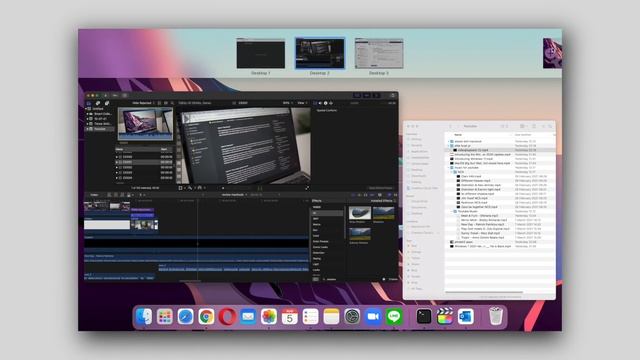Select Desktop 2 thumbnail in Mission Control
This screenshot has height=360, width=640.
click(x=320, y=53)
